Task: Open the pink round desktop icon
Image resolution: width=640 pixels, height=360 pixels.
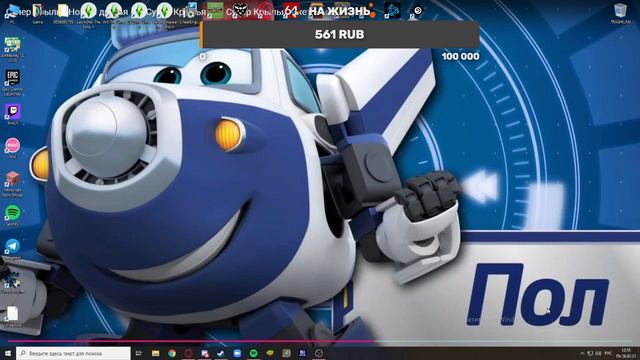Action: [13, 145]
